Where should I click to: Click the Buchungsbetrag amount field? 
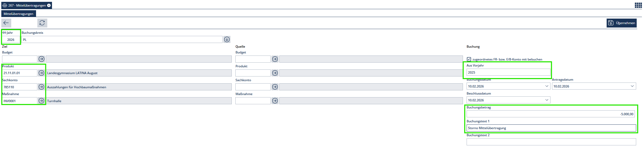click(x=550, y=114)
